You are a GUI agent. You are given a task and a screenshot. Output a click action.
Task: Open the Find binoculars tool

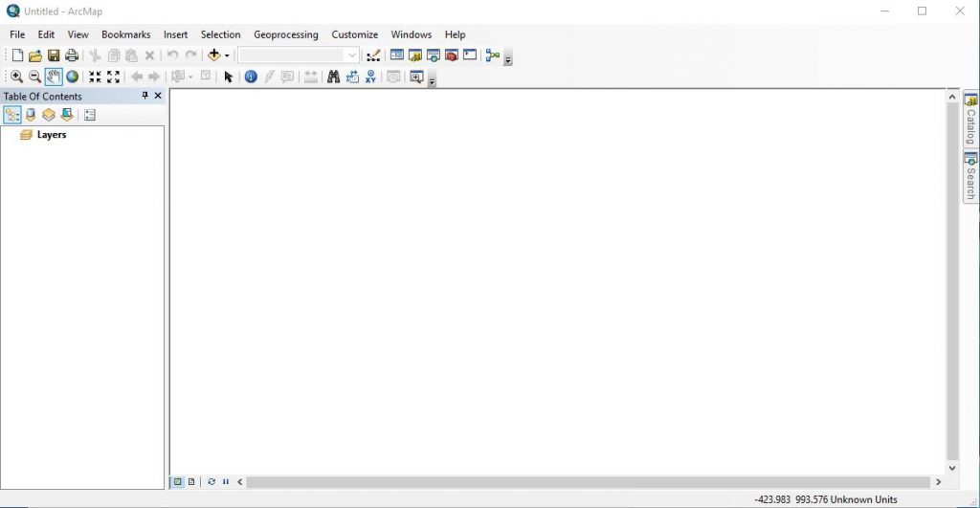pos(334,77)
